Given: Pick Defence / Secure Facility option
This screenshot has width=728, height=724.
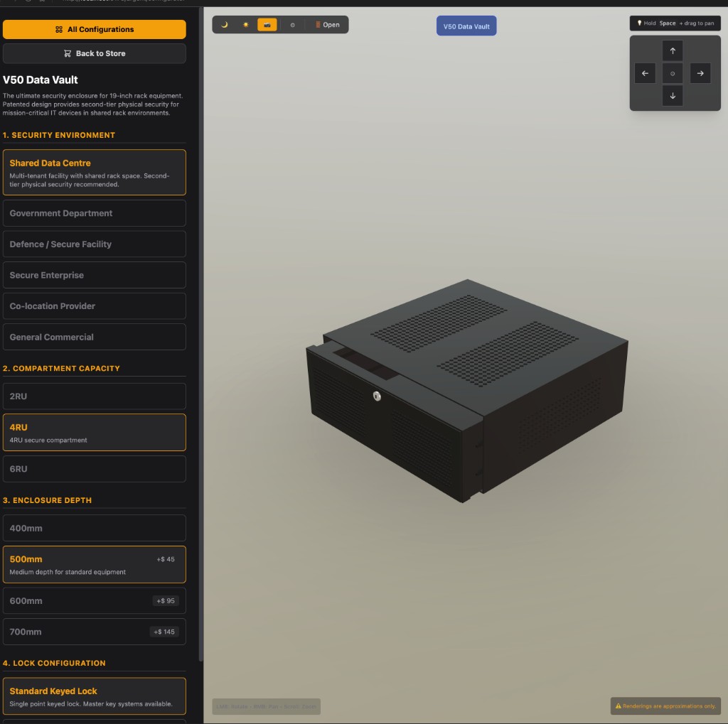Looking at the screenshot, I should [95, 244].
